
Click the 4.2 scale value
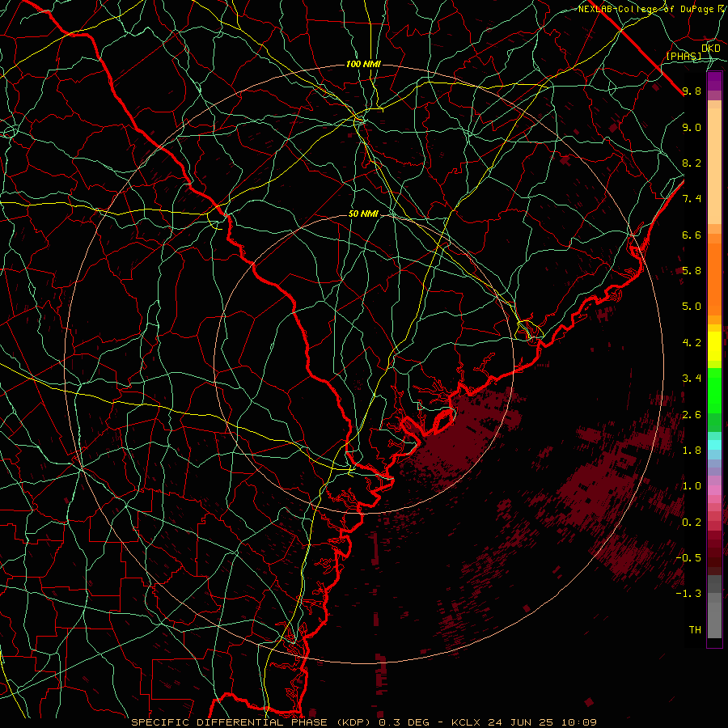click(692, 343)
